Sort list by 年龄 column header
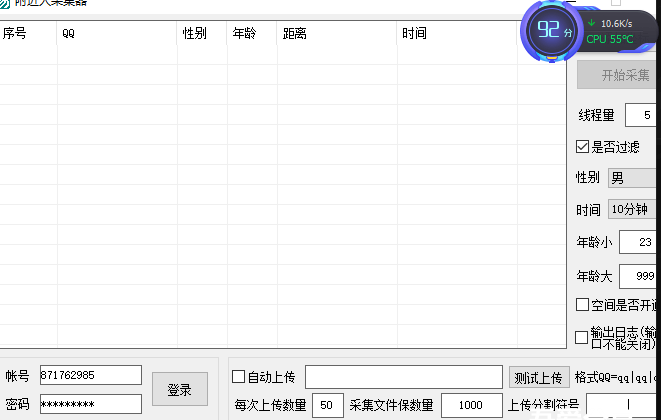Screen dimensions: 661x420 click(x=252, y=33)
